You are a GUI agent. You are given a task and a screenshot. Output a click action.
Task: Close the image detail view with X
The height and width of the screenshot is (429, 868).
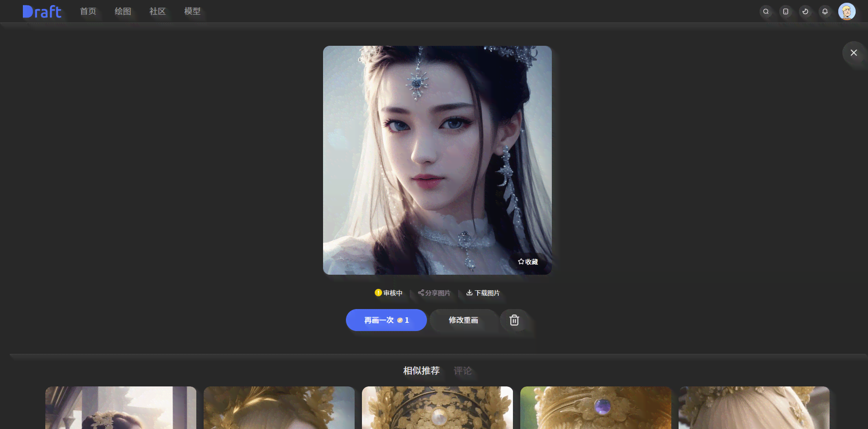pos(853,53)
